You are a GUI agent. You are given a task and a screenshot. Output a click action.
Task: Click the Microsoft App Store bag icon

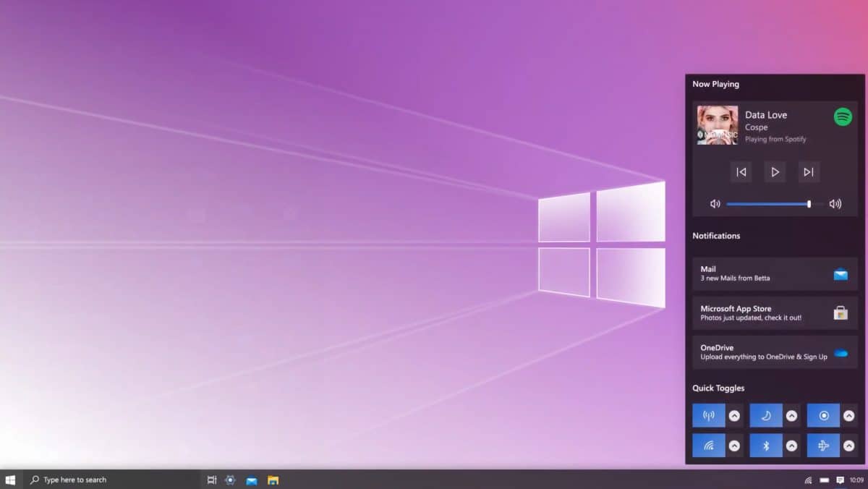841,312
